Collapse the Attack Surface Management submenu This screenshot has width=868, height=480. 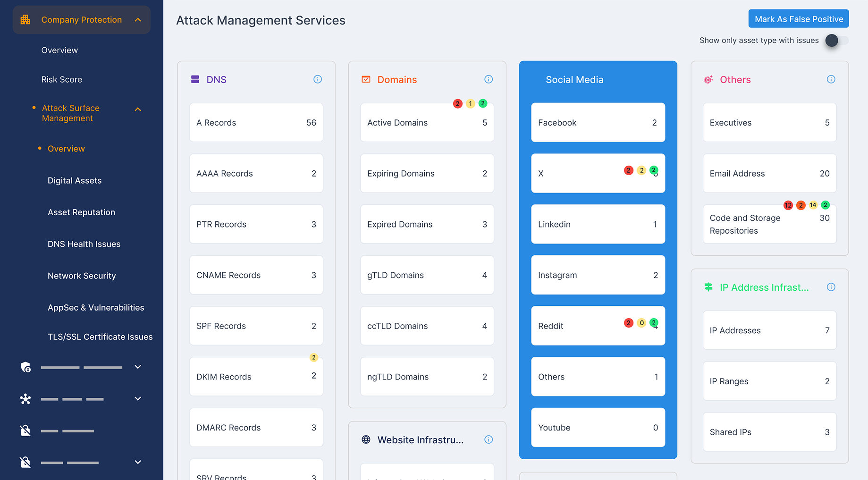(x=138, y=109)
